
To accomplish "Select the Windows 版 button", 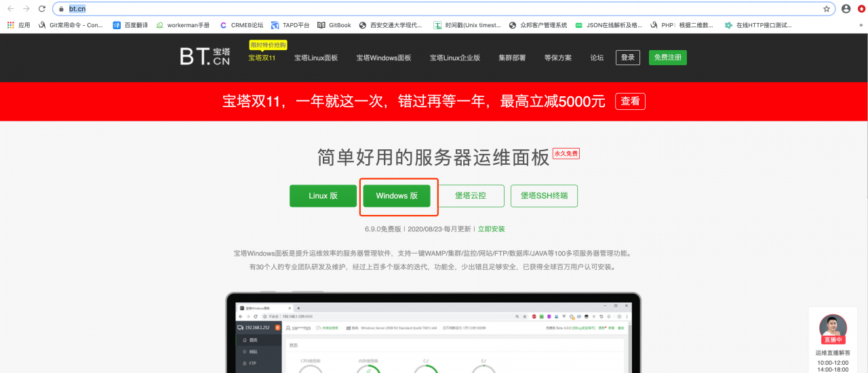I will tap(397, 196).
